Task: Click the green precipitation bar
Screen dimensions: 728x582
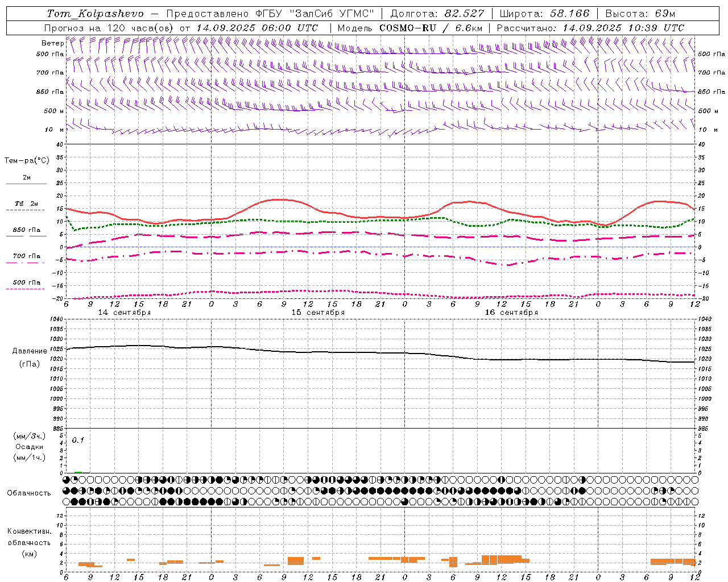Action: click(x=78, y=472)
